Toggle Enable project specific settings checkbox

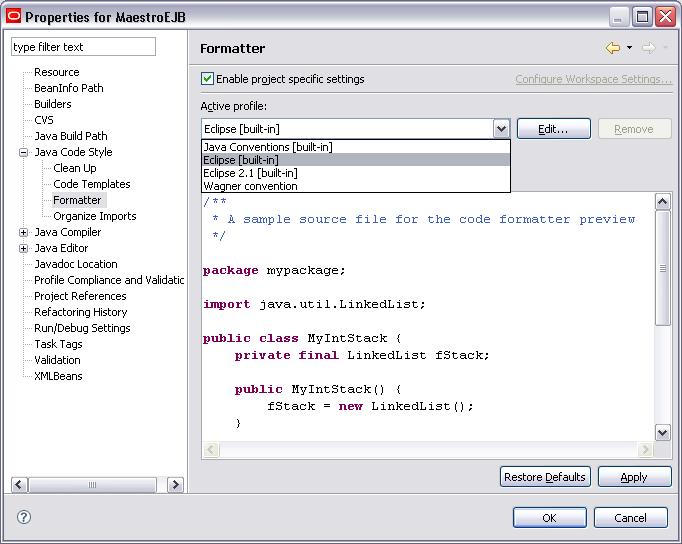click(207, 79)
